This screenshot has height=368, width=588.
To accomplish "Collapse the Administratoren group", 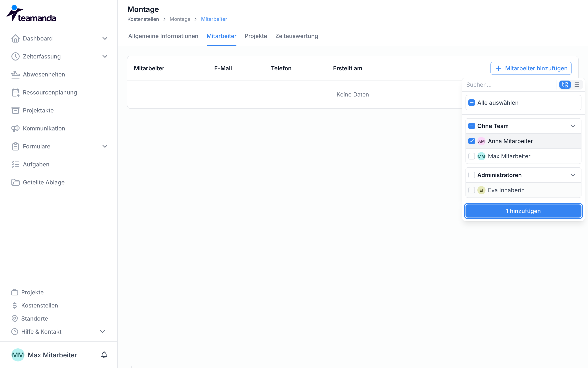I will click(573, 175).
